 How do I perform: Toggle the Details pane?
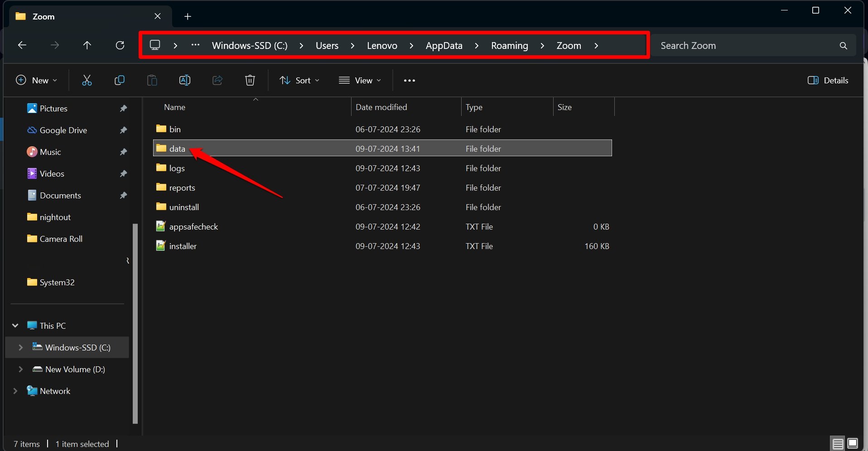click(828, 80)
